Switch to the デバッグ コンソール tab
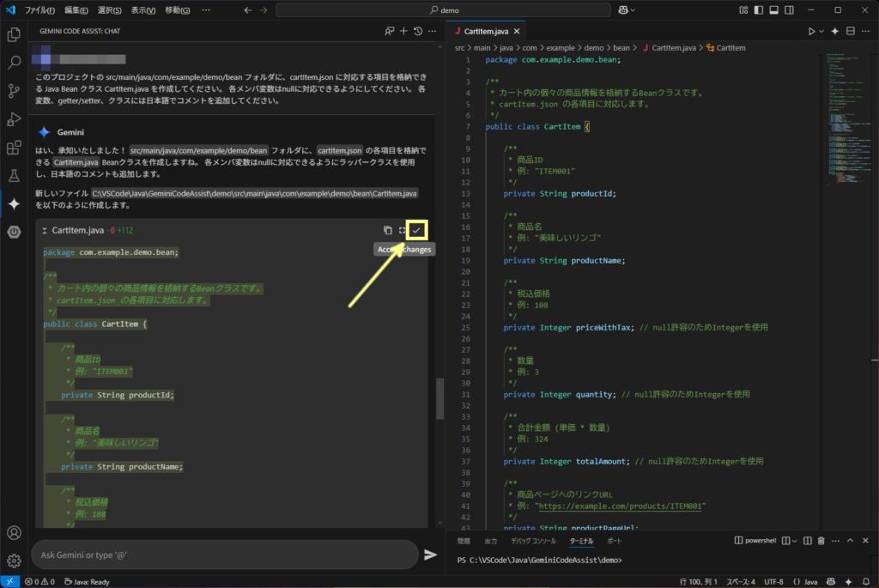 (533, 541)
